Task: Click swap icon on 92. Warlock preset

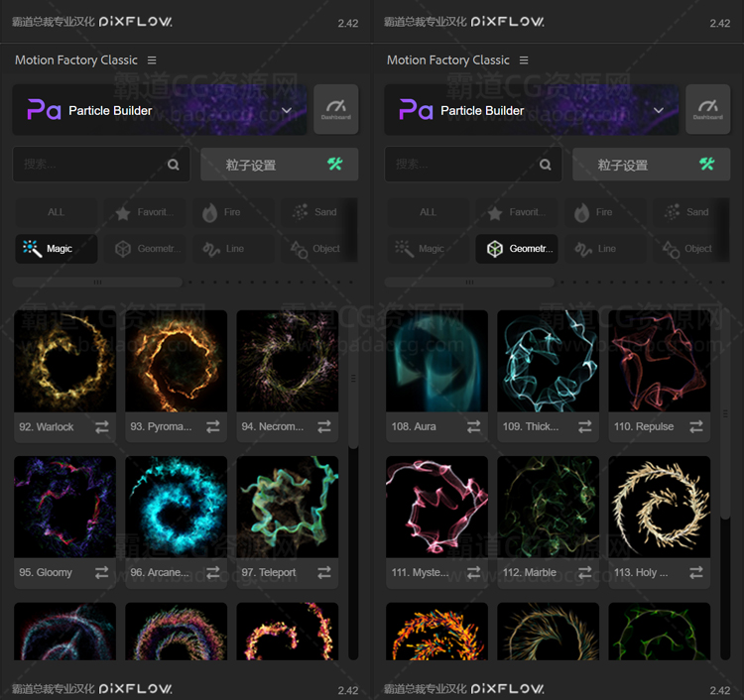Action: 101,426
